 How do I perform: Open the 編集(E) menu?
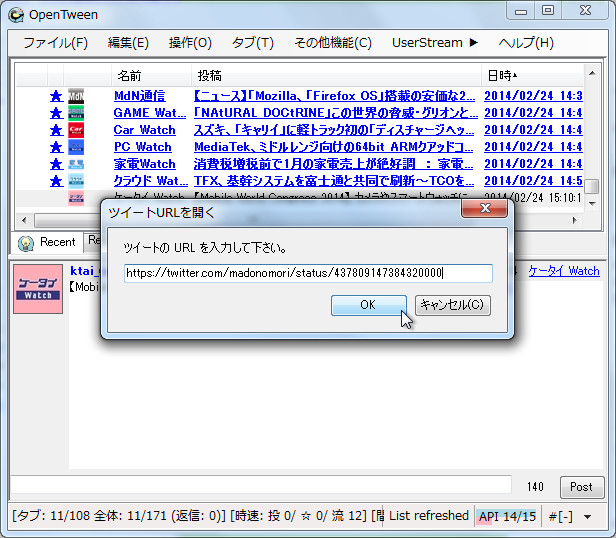tap(128, 42)
